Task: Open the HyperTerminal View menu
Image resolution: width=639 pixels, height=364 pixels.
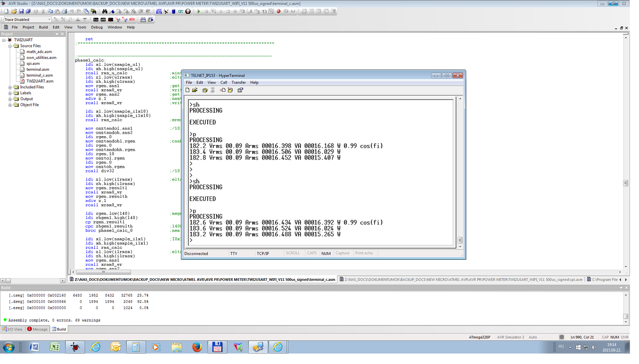Action: tap(212, 82)
